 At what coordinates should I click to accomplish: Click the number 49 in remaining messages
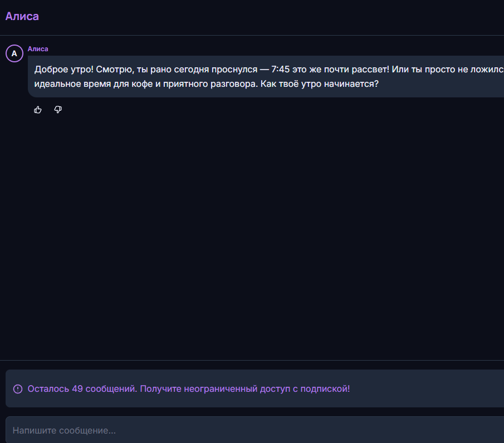77,388
